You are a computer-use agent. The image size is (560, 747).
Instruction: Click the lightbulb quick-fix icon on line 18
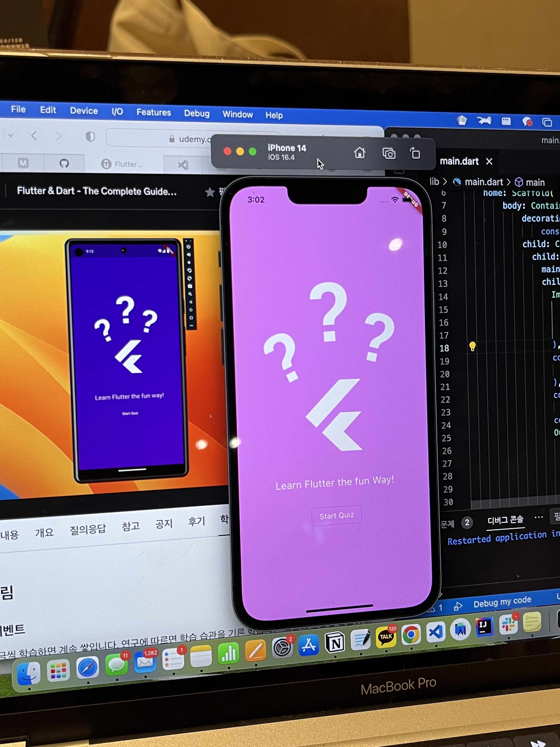[x=472, y=346]
